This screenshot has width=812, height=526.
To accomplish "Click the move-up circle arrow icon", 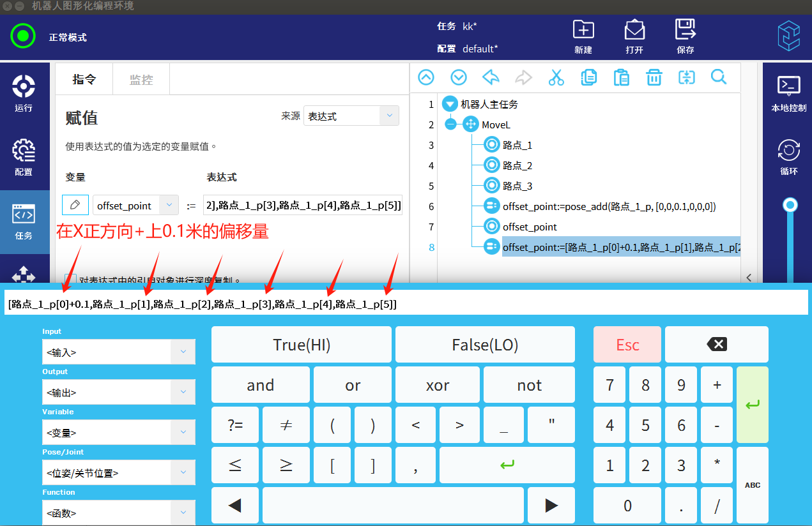I will [x=426, y=78].
